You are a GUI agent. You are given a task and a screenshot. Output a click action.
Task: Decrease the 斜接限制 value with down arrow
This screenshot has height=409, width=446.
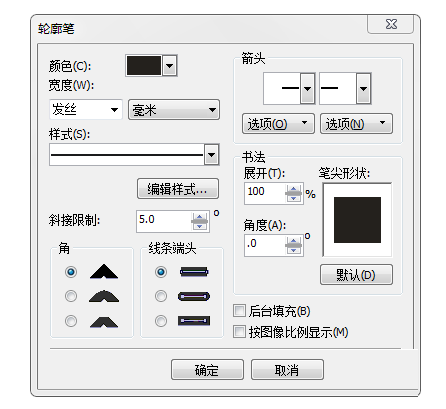199,226
